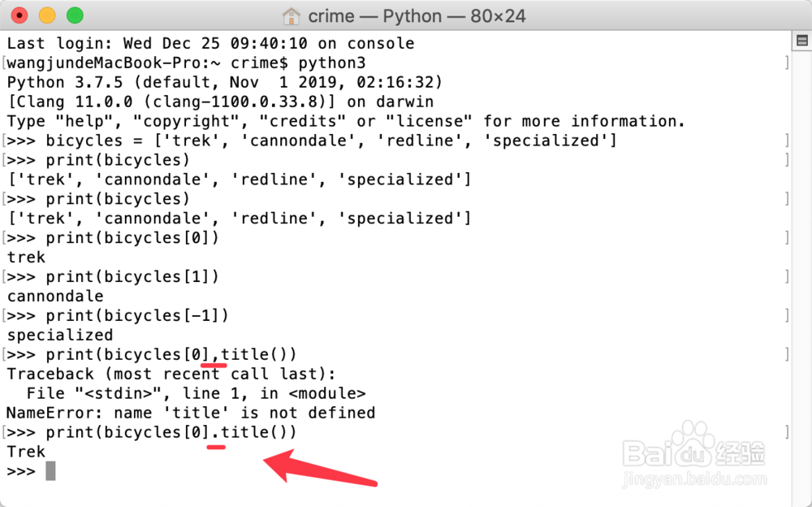Viewport: 812px width, 507px height.
Task: Click the home folder icon in title bar
Action: pyautogui.click(x=291, y=16)
